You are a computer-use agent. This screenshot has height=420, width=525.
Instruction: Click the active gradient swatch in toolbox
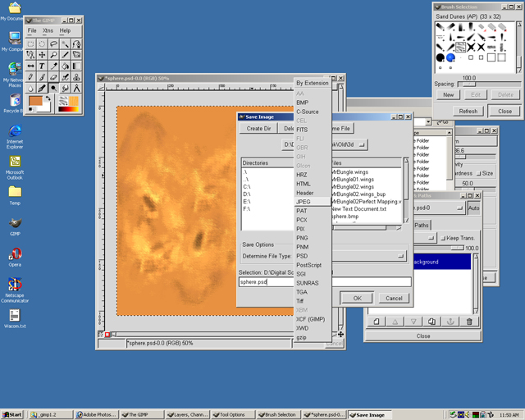coord(68,109)
